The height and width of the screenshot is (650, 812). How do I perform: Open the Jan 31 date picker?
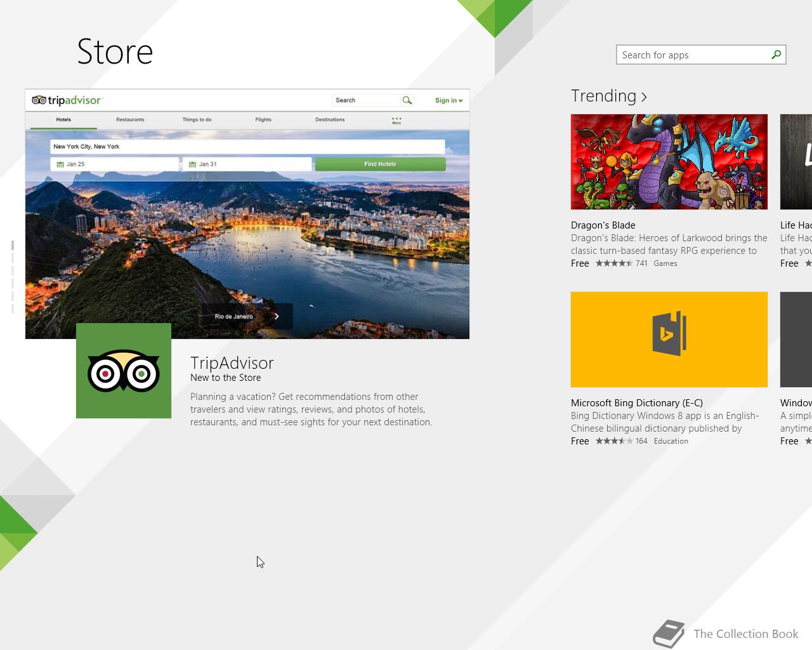pos(247,164)
